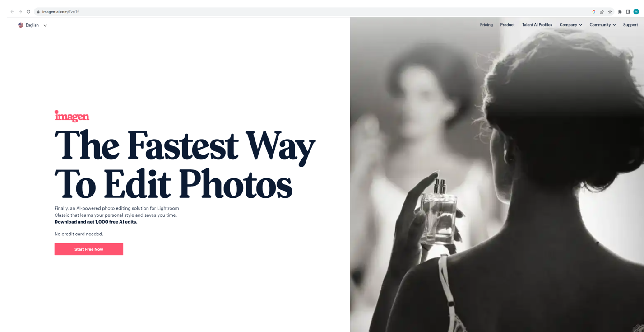Click the imagen logo
This screenshot has height=332, width=644.
click(x=72, y=116)
